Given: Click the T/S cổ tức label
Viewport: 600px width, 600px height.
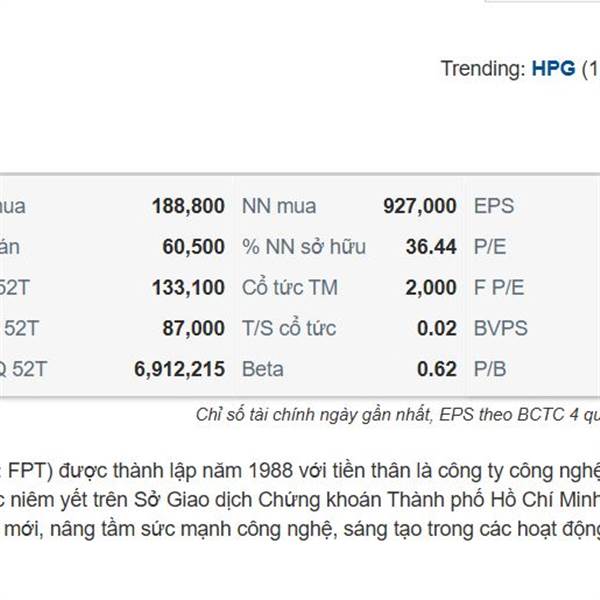Looking at the screenshot, I should click(289, 328).
